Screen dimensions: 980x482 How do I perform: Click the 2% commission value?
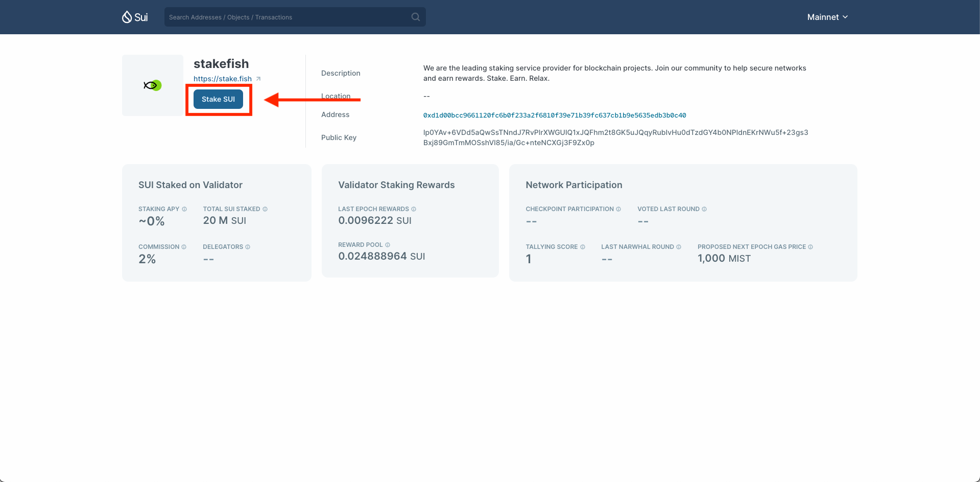[147, 259]
